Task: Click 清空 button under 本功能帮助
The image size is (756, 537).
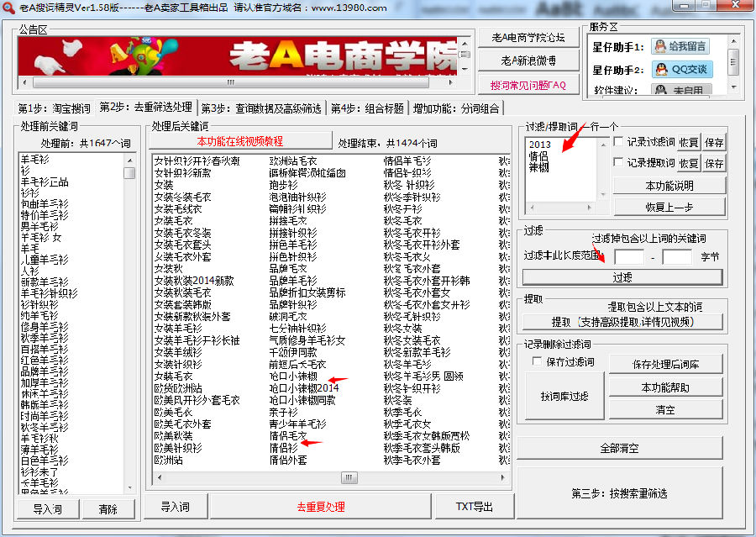Action: pos(666,410)
